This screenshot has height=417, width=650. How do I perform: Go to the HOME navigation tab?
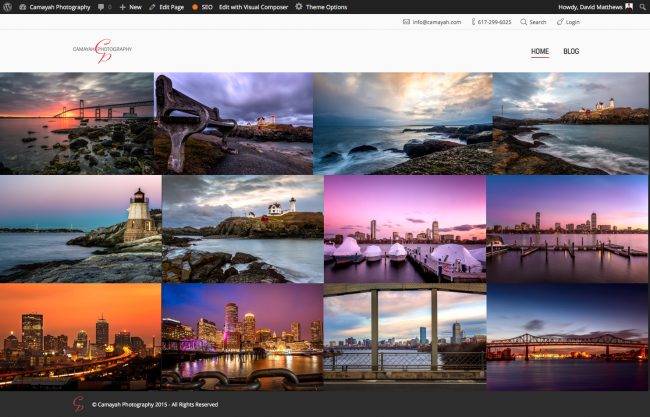(x=540, y=51)
